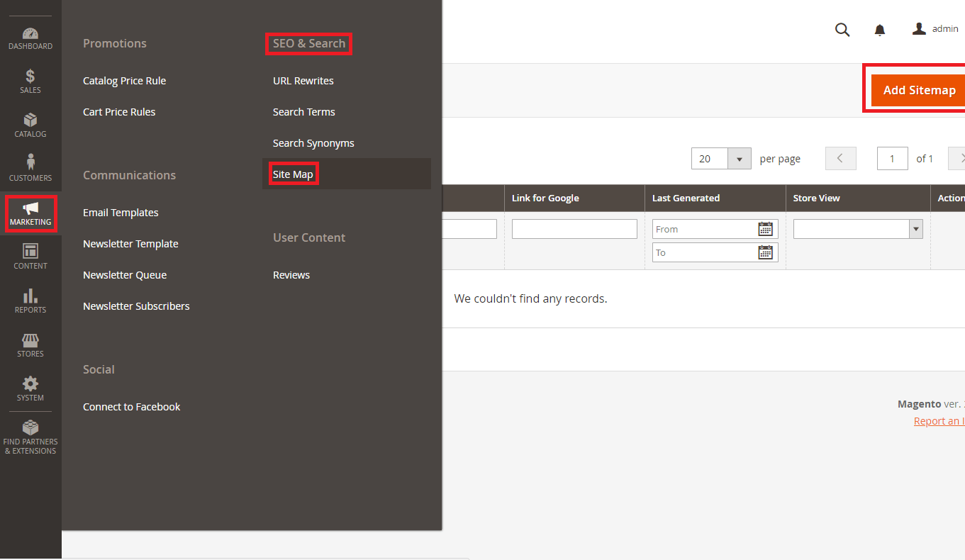
Task: Click the Add Sitemap button
Action: [x=920, y=89]
